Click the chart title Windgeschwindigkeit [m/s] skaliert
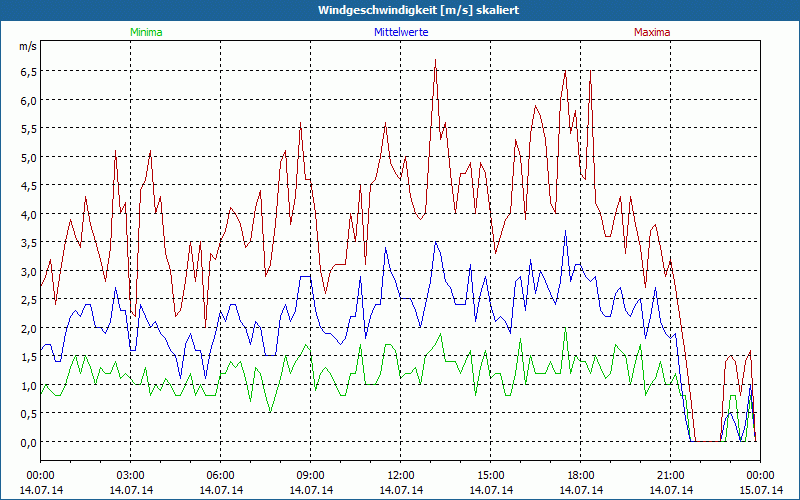Image resolution: width=800 pixels, height=500 pixels. pyautogui.click(x=418, y=10)
